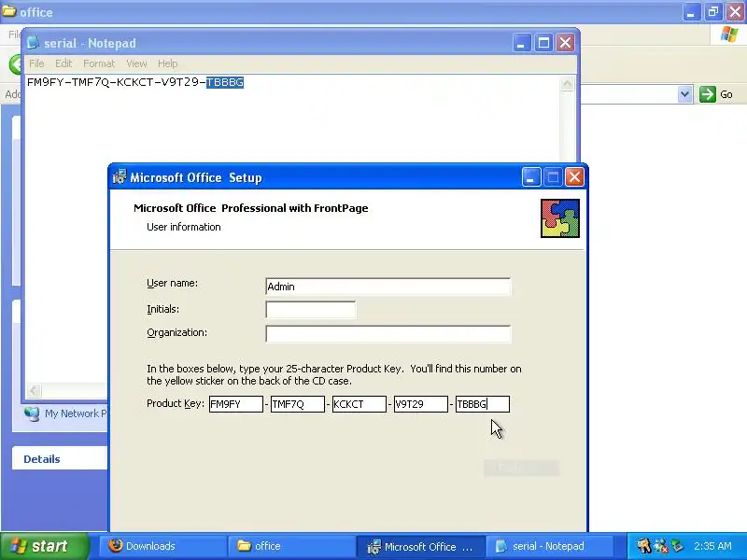This screenshot has width=747, height=560.
Task: Click the Details panel header
Action: (60, 459)
